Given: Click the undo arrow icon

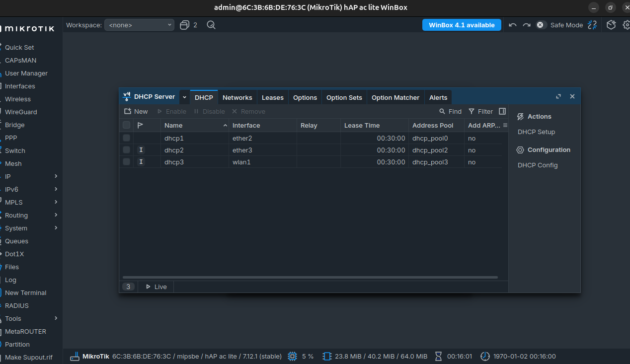Looking at the screenshot, I should (x=513, y=25).
